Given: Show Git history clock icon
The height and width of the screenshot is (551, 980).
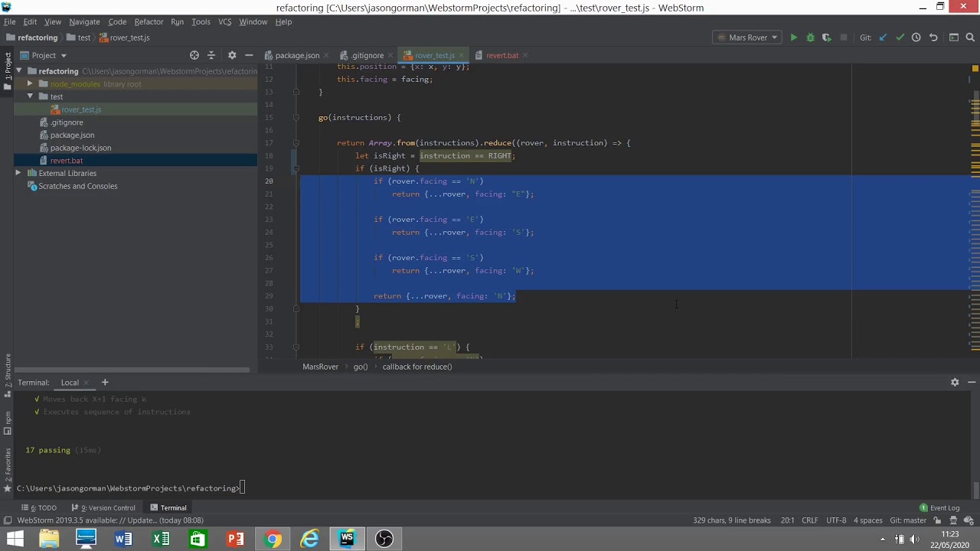Looking at the screenshot, I should point(916,37).
